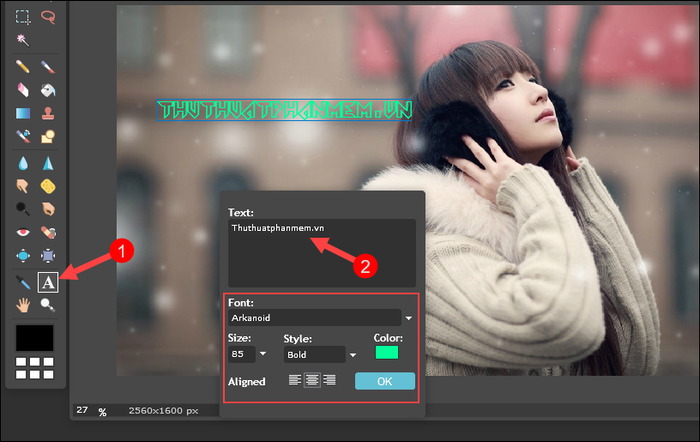The image size is (700, 442).
Task: Select the Brush tool
Action: [48, 67]
